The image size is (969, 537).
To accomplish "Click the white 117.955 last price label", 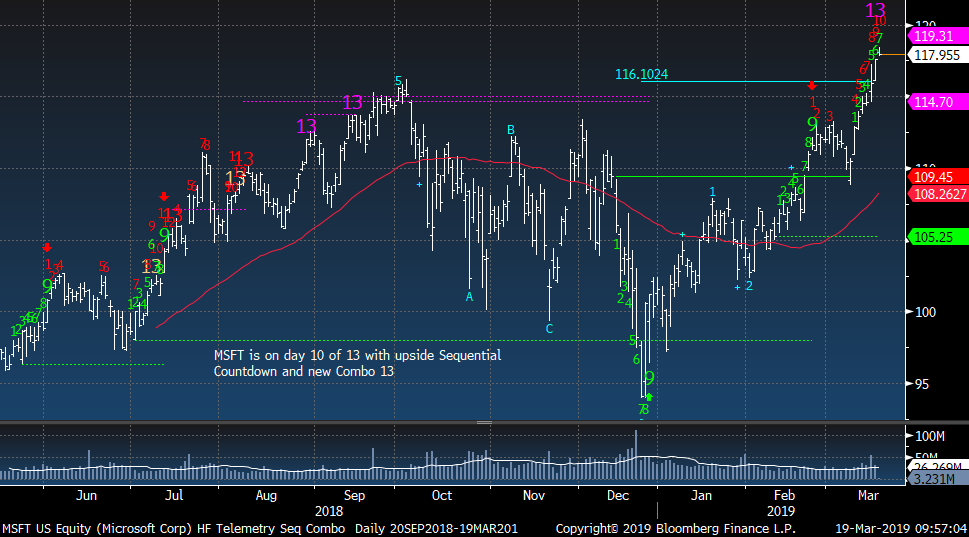I will (936, 55).
